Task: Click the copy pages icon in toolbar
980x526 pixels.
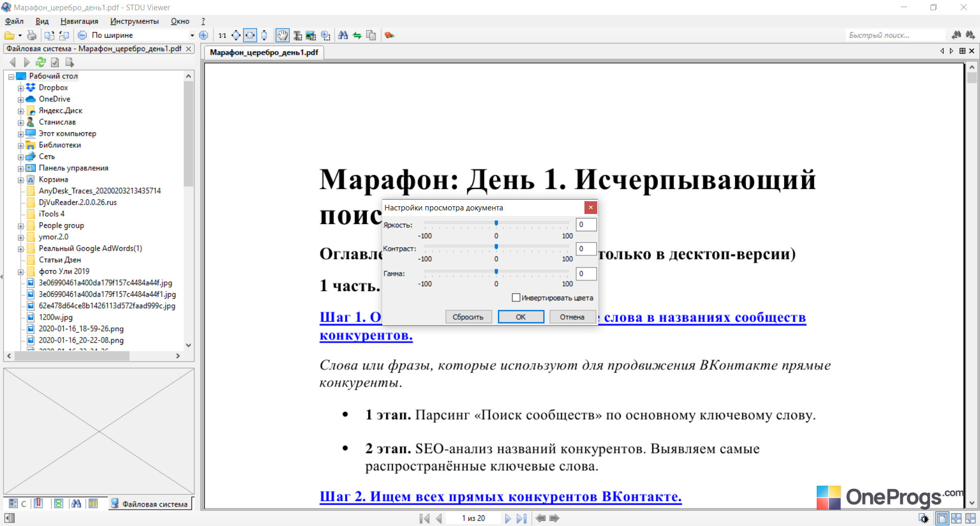Action: [x=371, y=35]
